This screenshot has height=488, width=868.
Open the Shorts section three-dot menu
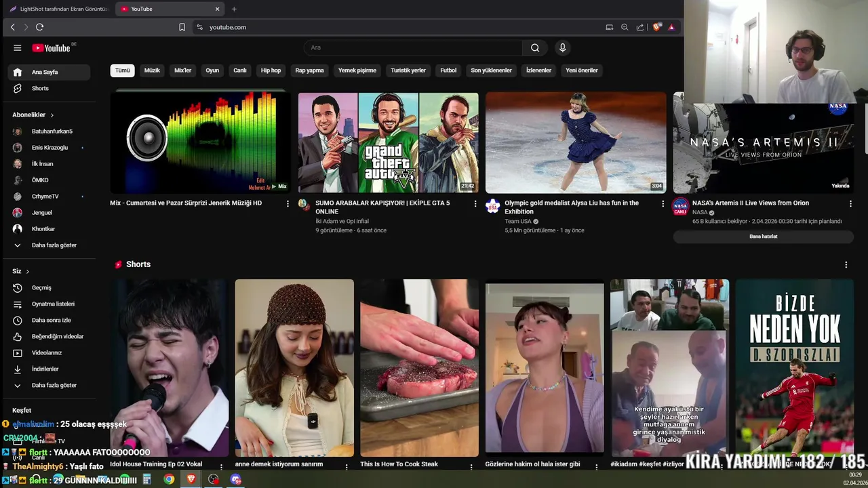point(846,264)
